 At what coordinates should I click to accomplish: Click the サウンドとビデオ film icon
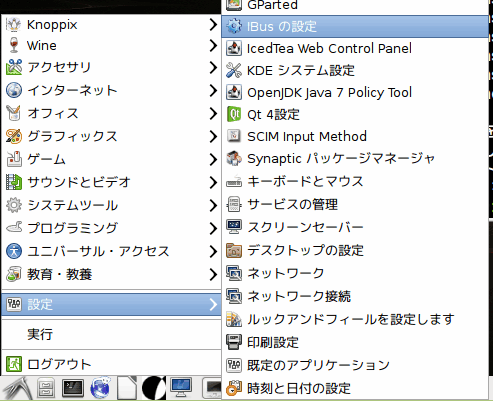coord(14,182)
